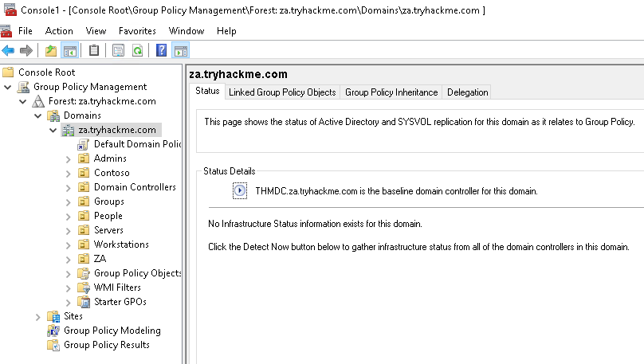The image size is (644, 364).
Task: Click the Properties clipboard toolbar icon
Action: [x=94, y=51]
